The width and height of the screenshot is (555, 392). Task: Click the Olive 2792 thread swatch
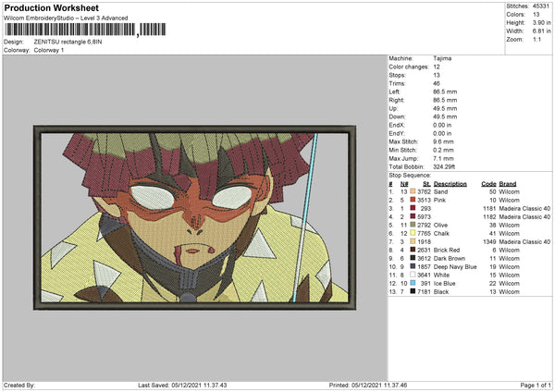coord(413,225)
